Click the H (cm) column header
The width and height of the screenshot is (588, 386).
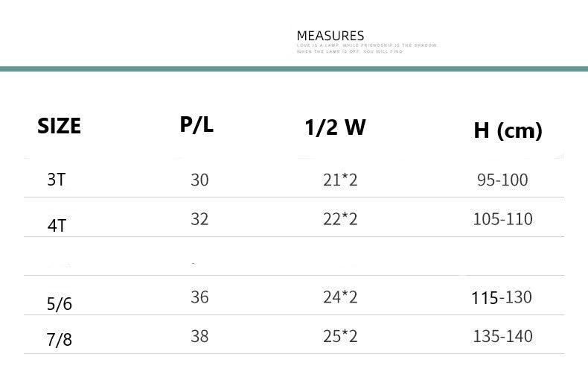click(x=508, y=132)
